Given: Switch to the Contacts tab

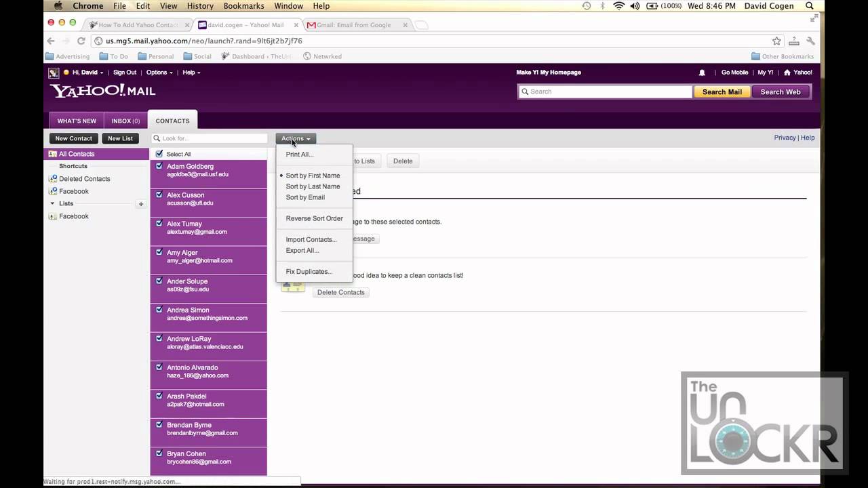Looking at the screenshot, I should click(172, 121).
